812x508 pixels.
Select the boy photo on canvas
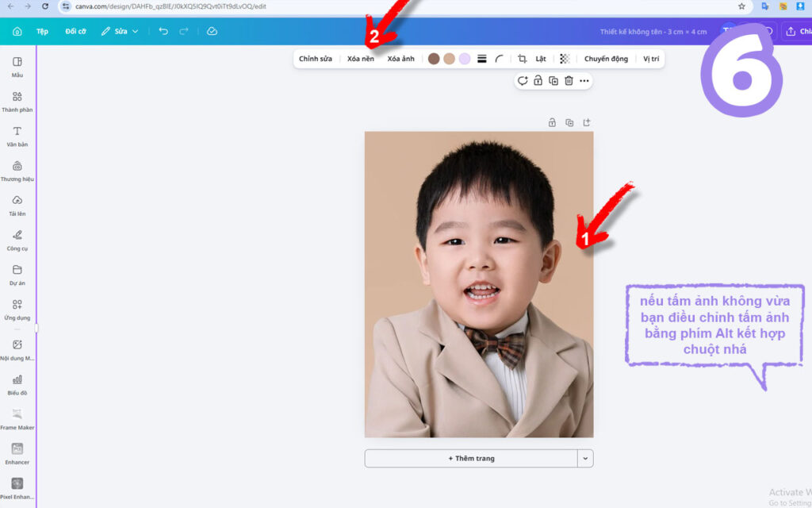(479, 284)
